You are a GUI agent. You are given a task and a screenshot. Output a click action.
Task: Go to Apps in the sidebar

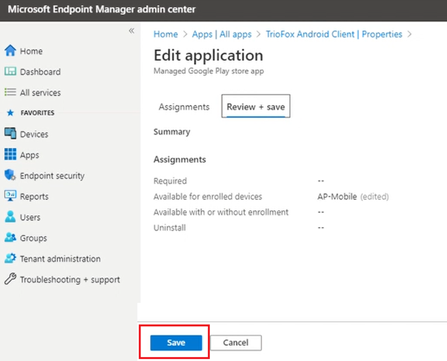pyautogui.click(x=29, y=155)
